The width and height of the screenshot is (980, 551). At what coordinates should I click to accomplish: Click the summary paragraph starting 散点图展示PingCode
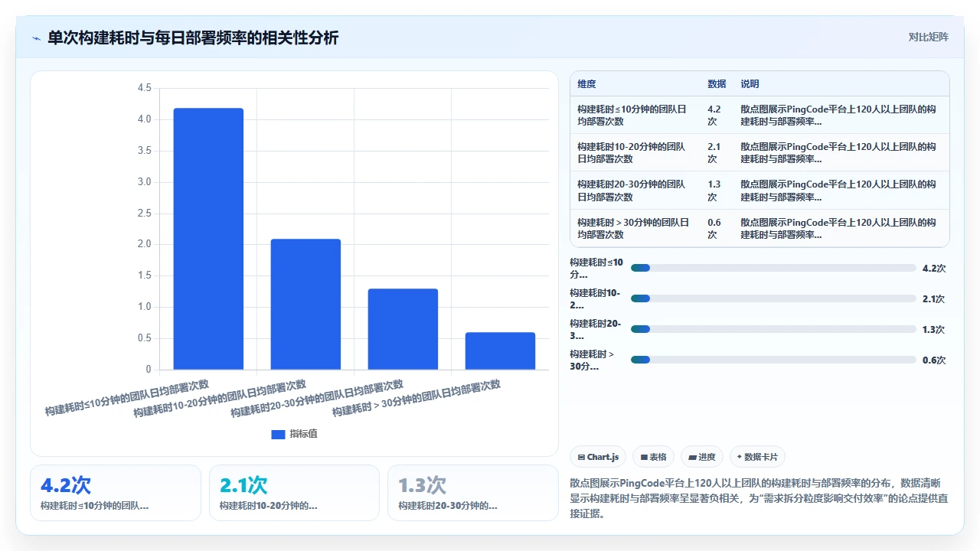click(x=759, y=498)
